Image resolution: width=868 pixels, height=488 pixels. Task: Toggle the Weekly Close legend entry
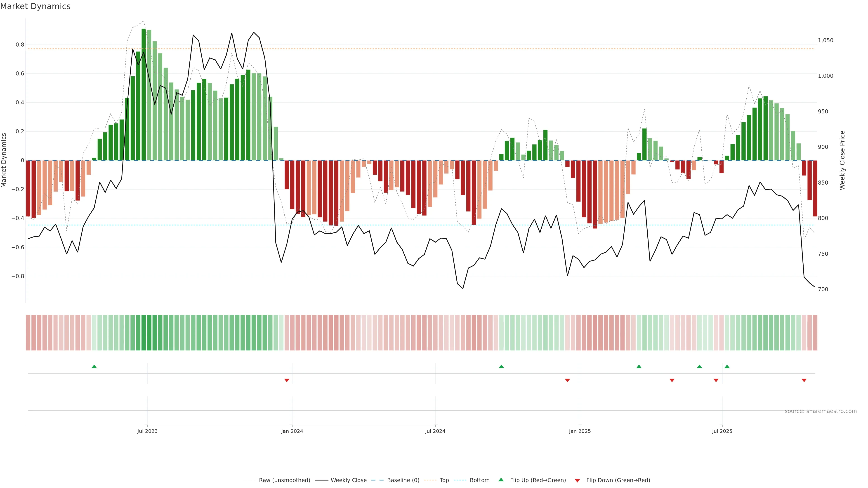[348, 480]
